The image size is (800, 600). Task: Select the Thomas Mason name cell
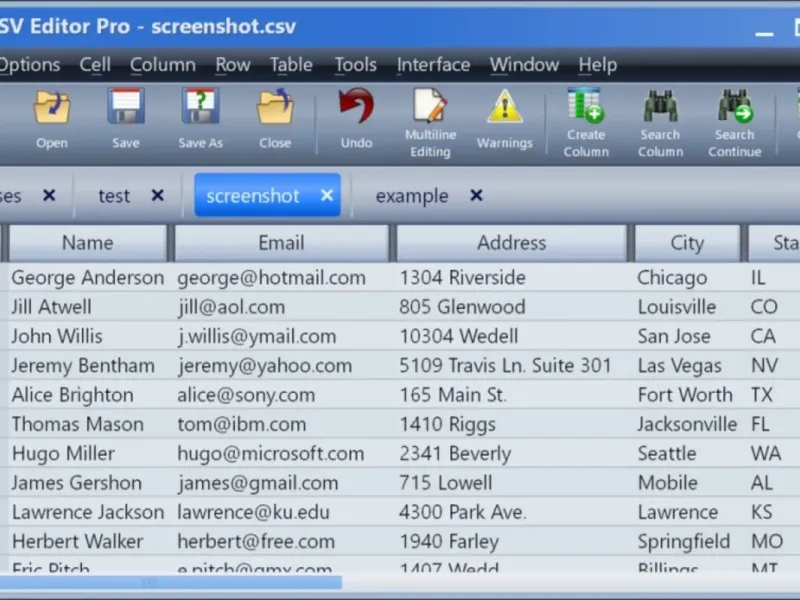pos(88,424)
